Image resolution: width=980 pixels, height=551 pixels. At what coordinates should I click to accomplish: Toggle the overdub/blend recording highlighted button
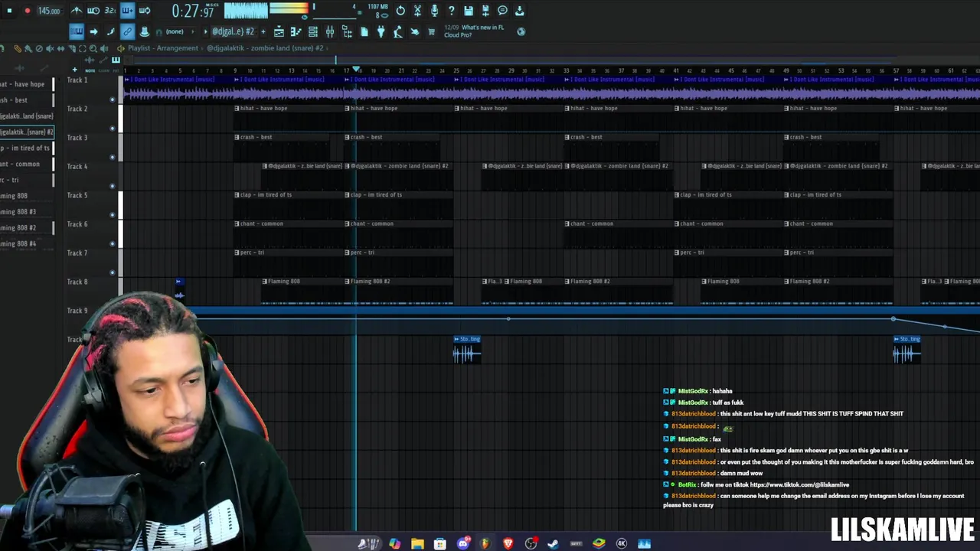click(x=127, y=11)
